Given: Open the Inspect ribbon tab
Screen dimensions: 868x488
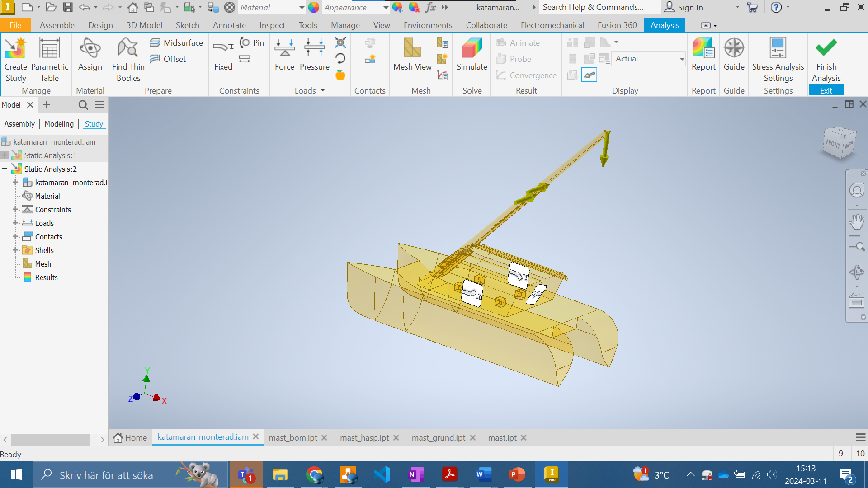Looking at the screenshot, I should coord(272,25).
